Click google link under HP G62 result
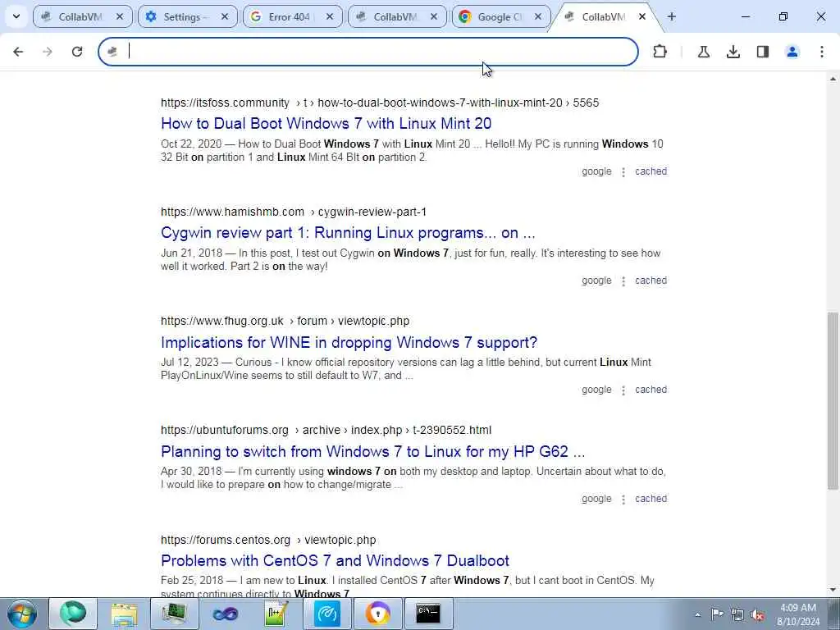 [596, 499]
